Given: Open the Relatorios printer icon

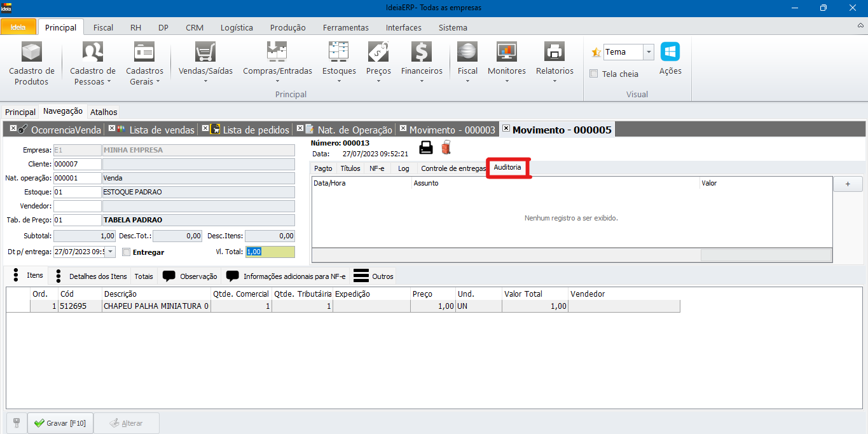Looking at the screenshot, I should [x=554, y=53].
